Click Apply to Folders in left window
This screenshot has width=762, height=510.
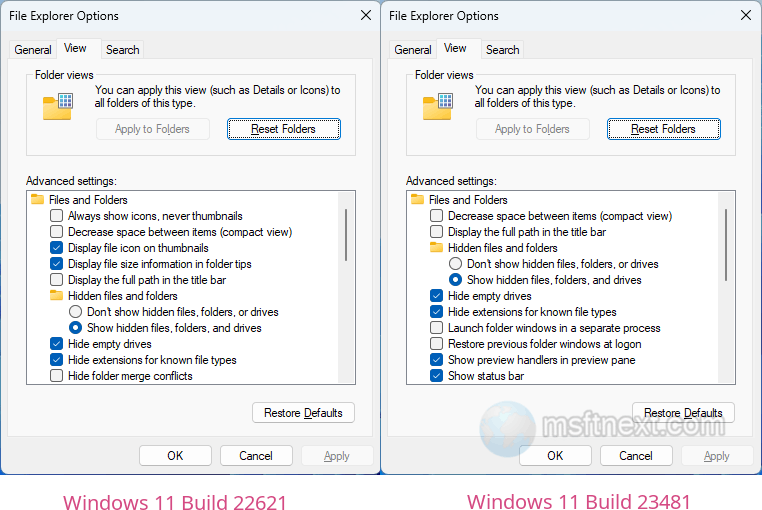[153, 129]
